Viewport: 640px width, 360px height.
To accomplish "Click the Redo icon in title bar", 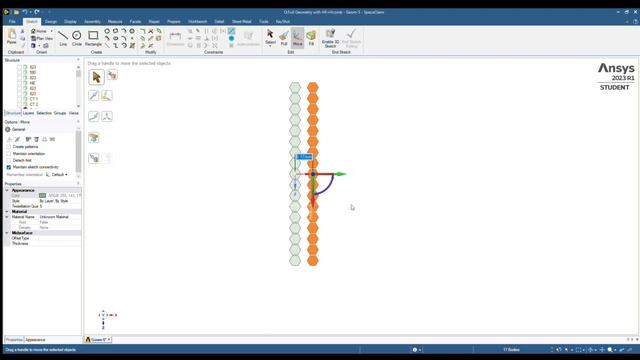I will [x=37, y=12].
